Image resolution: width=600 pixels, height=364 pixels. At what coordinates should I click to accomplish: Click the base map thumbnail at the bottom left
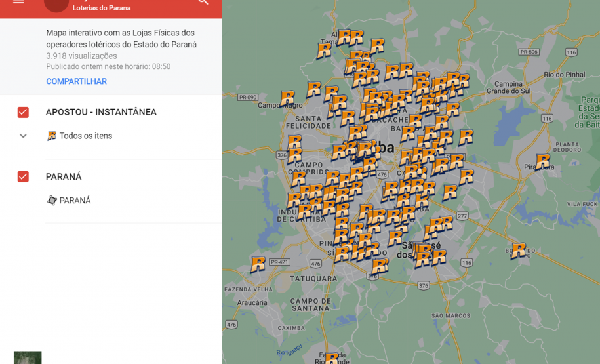point(28,357)
